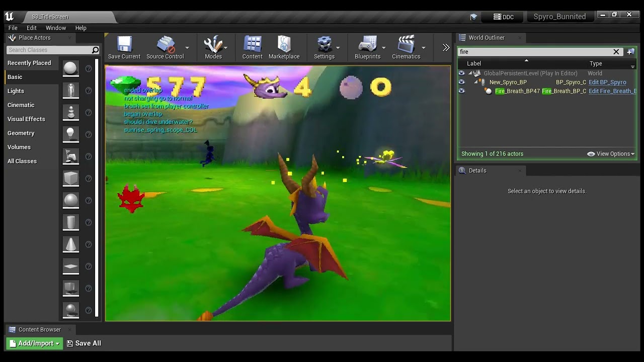
Task: Select the Cylinder geometry icon
Action: [x=71, y=222]
